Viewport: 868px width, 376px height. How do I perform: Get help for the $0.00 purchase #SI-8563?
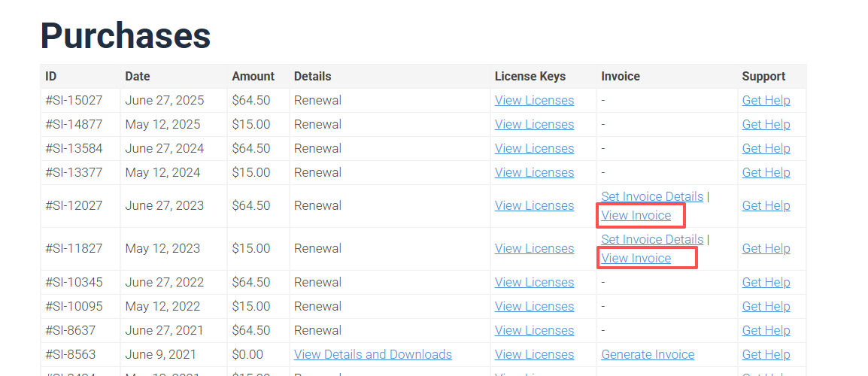tap(766, 355)
